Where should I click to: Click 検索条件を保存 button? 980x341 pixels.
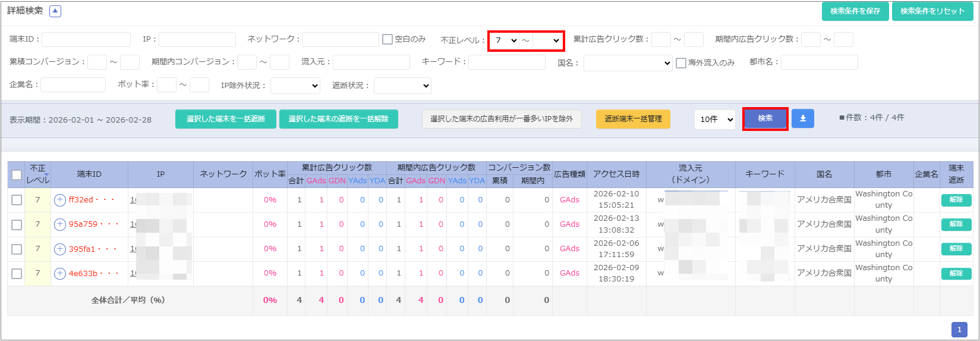click(855, 11)
